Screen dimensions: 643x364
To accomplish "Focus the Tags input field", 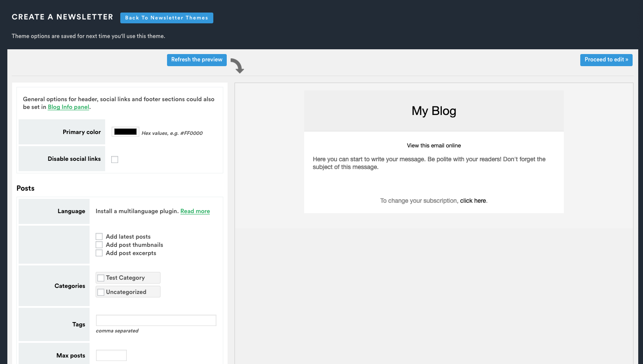I will [x=156, y=320].
